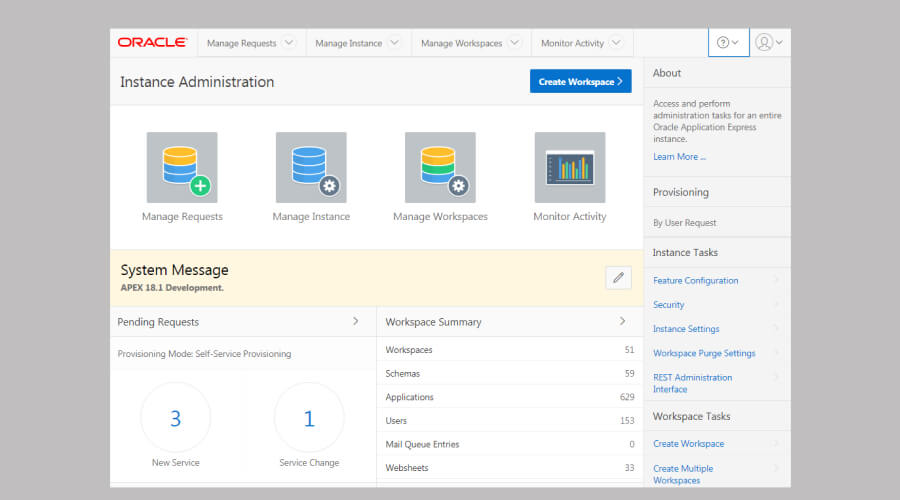Select Manage Workspaces menu item
The image size is (900, 500).
(x=461, y=43)
